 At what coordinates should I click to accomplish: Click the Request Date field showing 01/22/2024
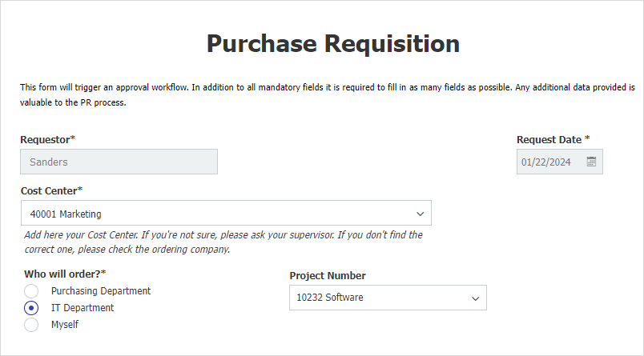point(549,162)
